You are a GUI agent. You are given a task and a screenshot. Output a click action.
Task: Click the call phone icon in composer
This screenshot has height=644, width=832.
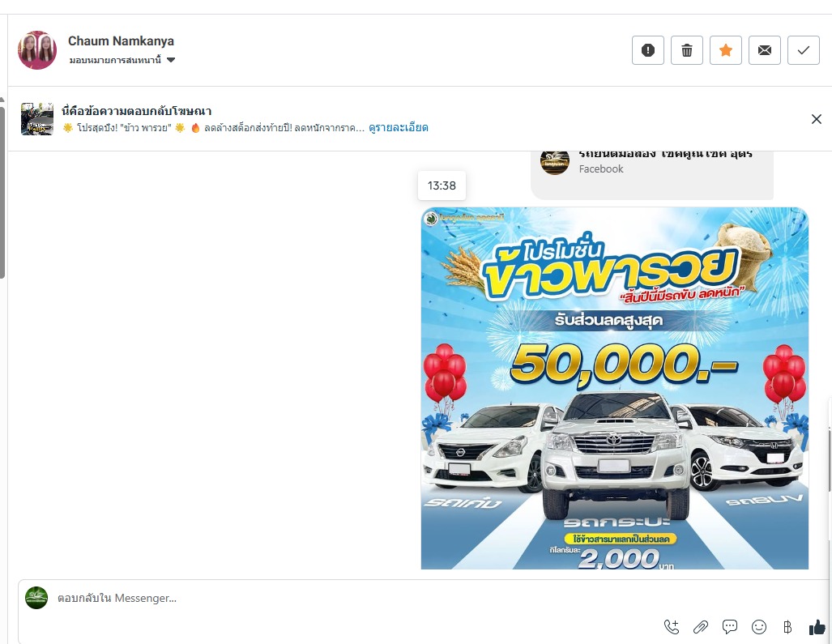672,627
